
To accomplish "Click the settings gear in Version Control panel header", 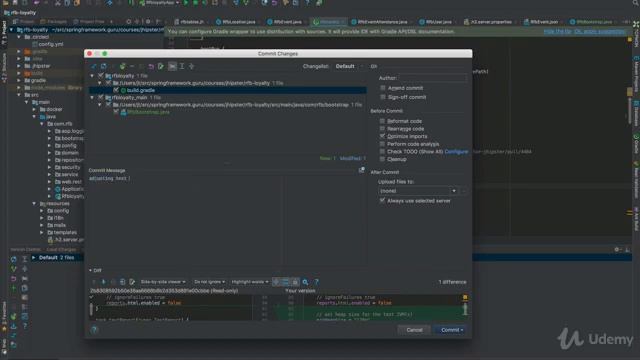I will (x=617, y=249).
